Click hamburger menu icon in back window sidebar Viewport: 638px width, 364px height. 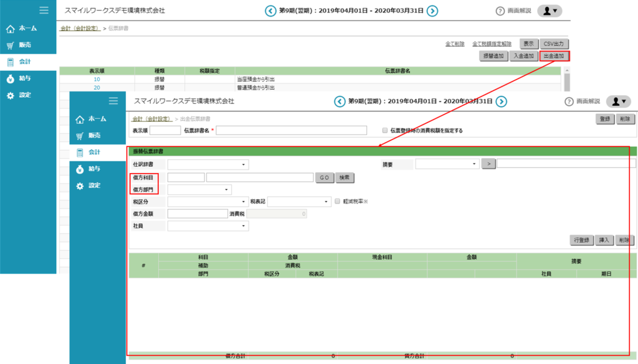point(44,10)
